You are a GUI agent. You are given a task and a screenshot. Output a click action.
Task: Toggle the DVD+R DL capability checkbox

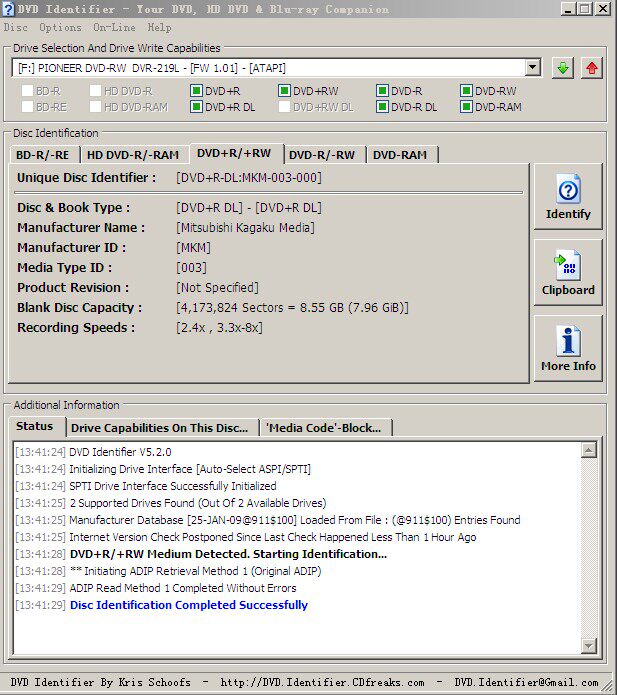tap(196, 107)
